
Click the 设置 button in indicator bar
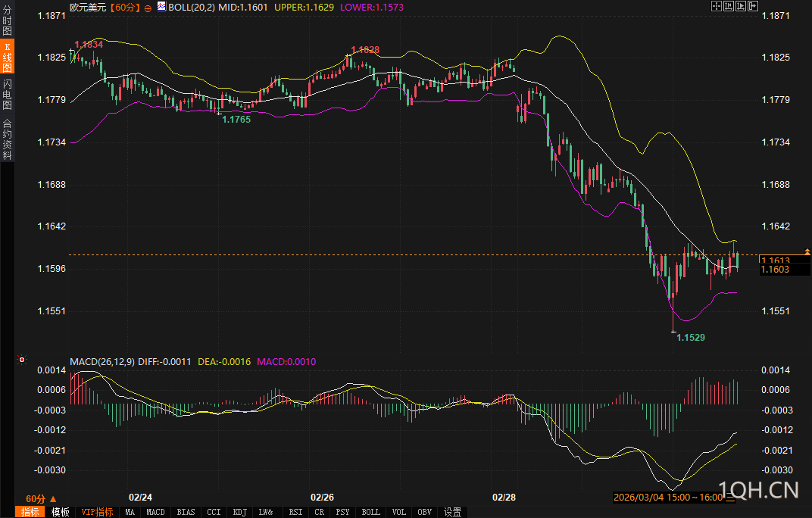[453, 512]
